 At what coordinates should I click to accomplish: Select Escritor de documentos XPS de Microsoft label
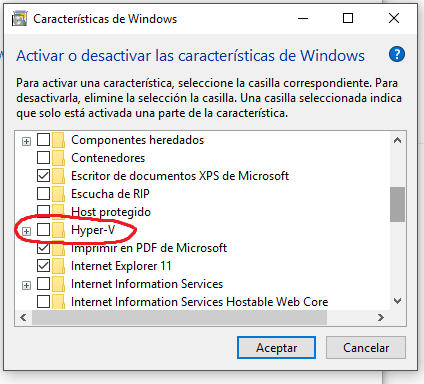(180, 176)
